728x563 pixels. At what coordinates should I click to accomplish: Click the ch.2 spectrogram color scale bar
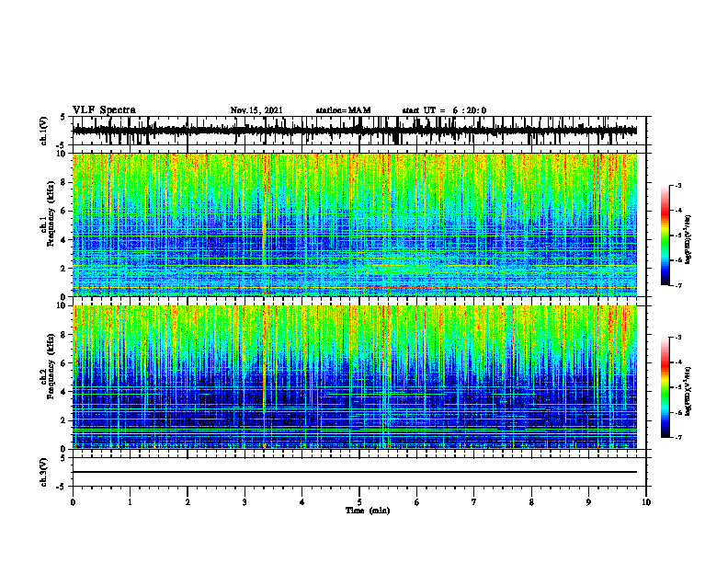tap(665, 387)
